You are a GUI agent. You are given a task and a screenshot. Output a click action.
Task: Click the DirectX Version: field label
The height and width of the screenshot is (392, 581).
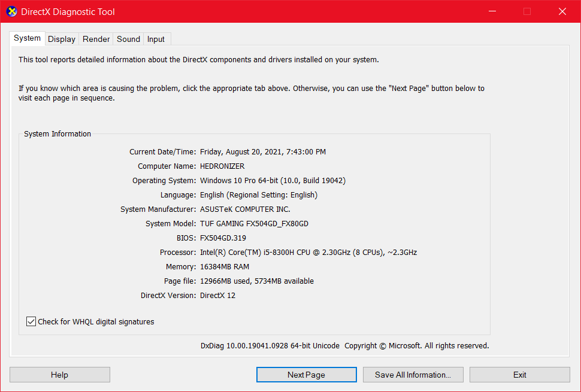(x=168, y=296)
